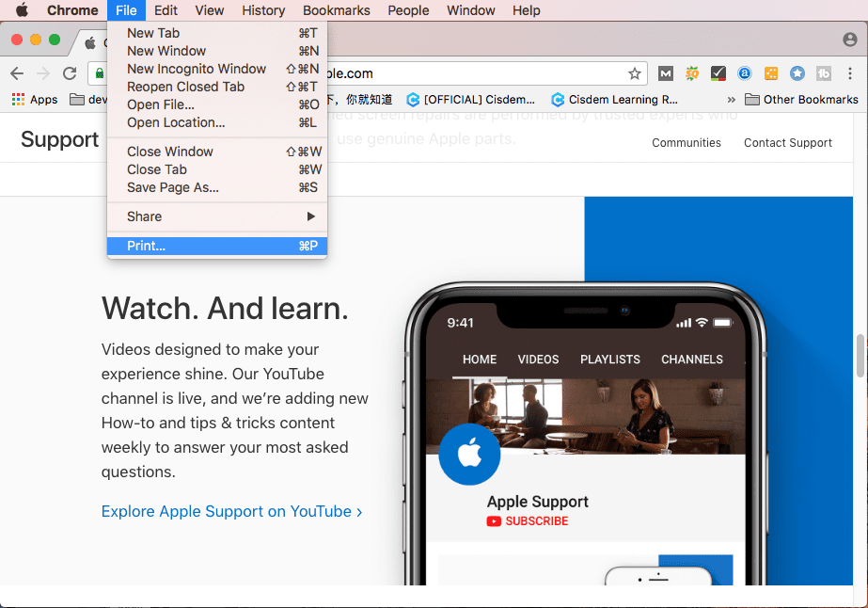Image resolution: width=868 pixels, height=608 pixels.
Task: Open the Other Bookmarks folder
Action: pyautogui.click(x=801, y=100)
